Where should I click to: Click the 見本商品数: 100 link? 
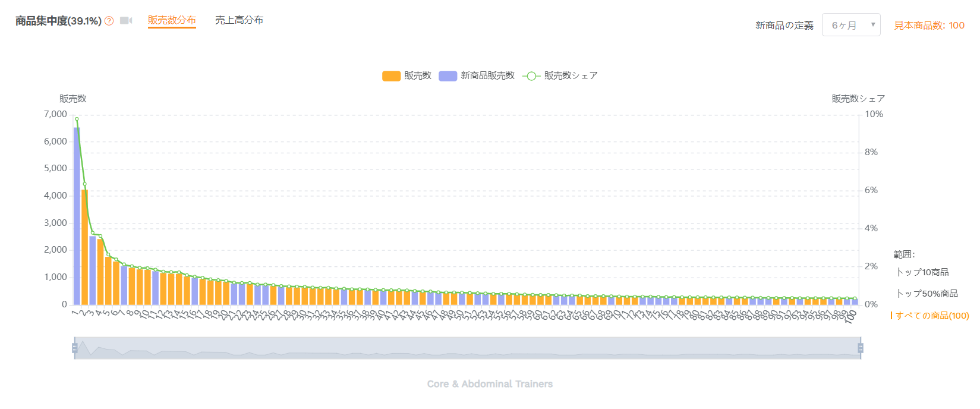pyautogui.click(x=929, y=25)
